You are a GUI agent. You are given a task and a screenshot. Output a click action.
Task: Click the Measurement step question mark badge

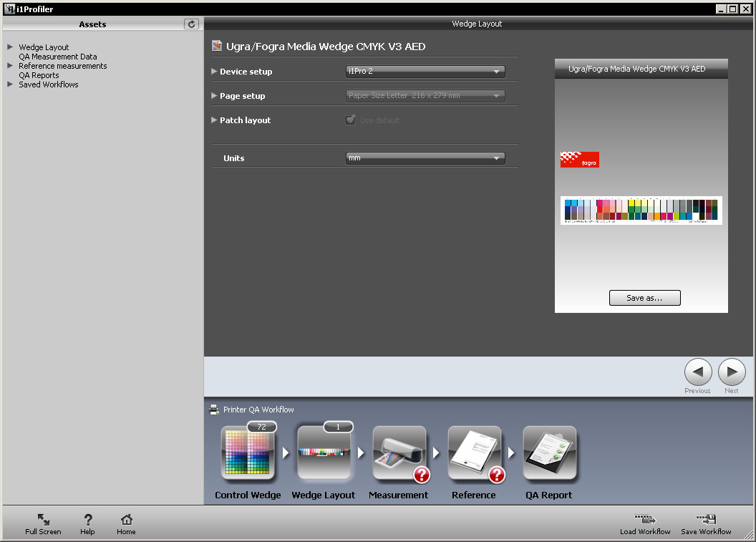tap(422, 475)
